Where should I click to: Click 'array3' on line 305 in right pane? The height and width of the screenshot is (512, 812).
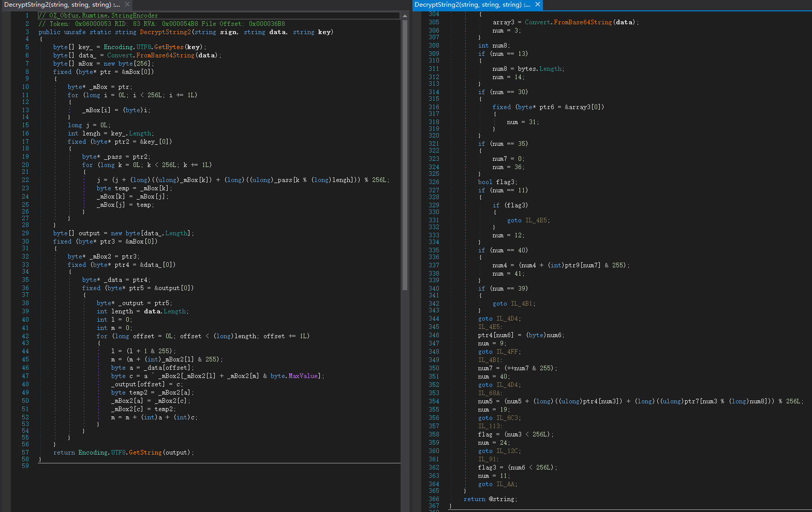click(x=504, y=22)
